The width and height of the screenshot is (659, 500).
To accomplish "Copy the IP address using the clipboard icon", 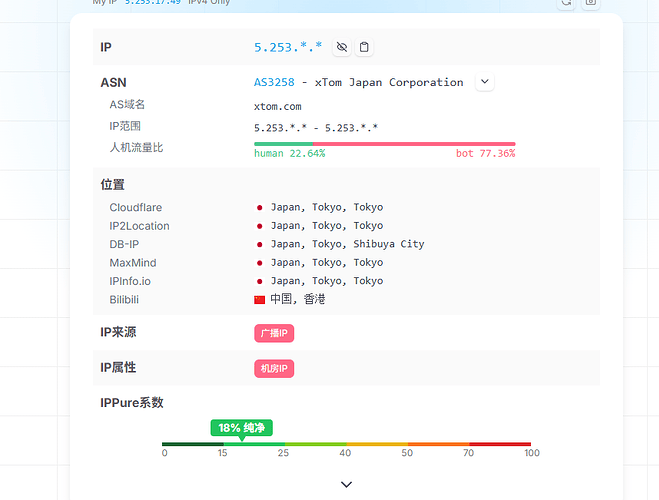I will pos(364,47).
